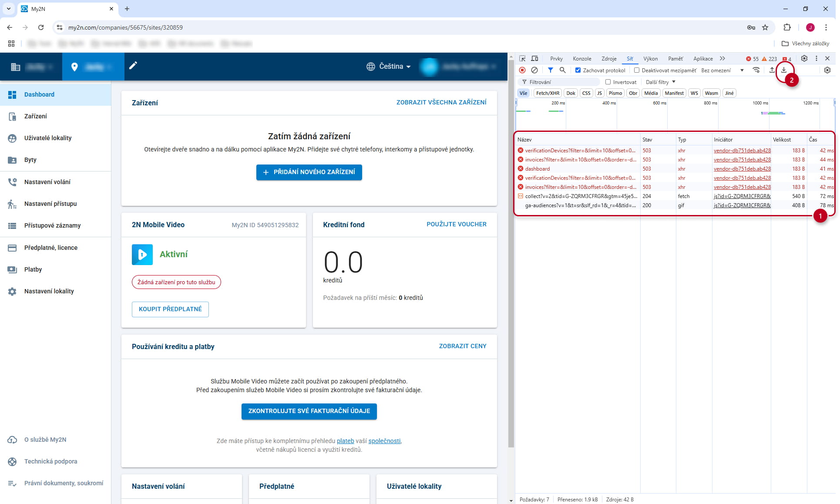Click the DevTools inspect element icon
The image size is (840, 504).
[522, 58]
